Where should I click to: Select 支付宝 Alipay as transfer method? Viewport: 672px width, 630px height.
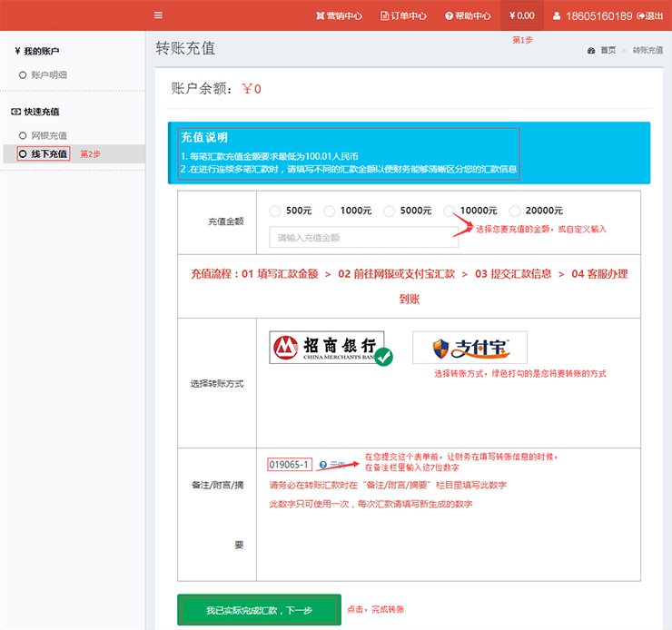pos(469,348)
